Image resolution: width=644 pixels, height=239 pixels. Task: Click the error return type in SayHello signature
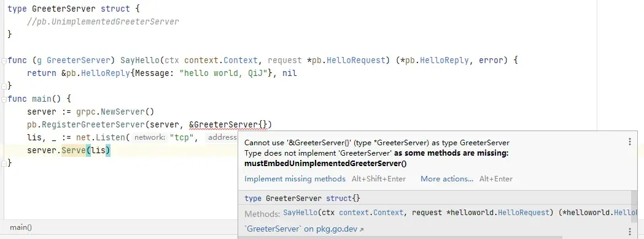tap(491, 60)
